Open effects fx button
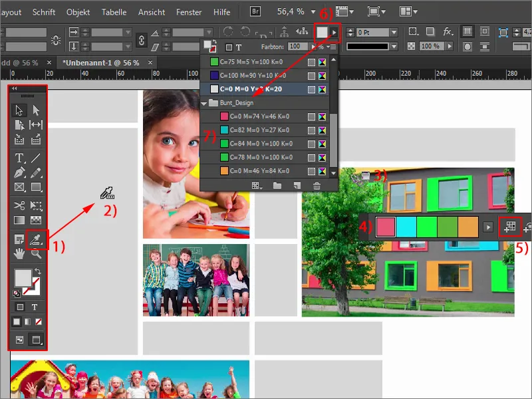The width and height of the screenshot is (532, 399). (448, 32)
